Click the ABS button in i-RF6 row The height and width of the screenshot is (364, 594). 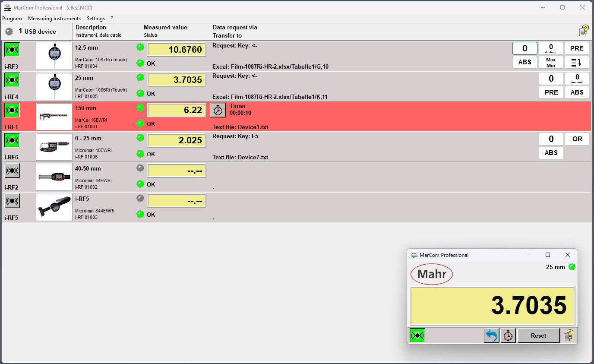point(551,153)
